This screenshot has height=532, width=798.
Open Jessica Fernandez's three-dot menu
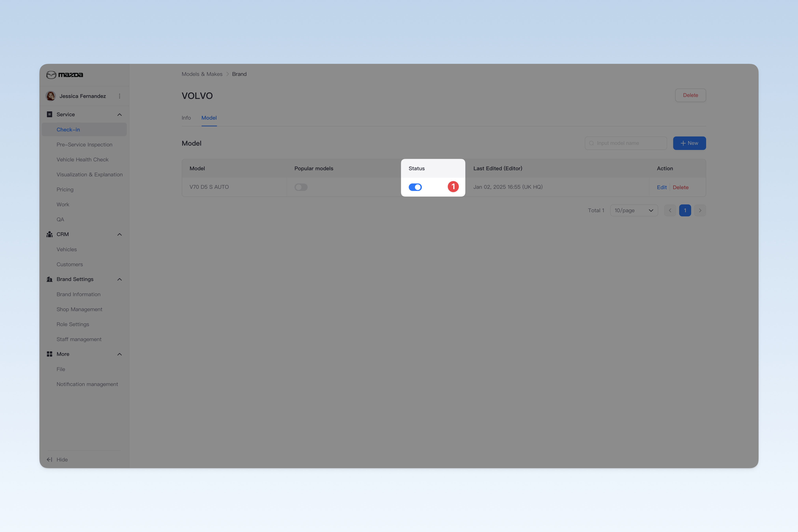point(119,96)
